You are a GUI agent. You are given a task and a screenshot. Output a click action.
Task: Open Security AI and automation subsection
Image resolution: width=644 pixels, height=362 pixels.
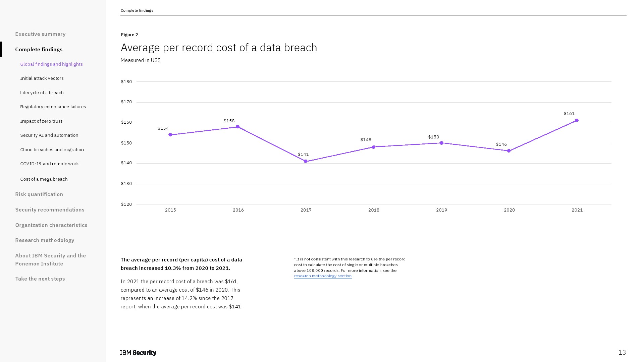tap(49, 135)
